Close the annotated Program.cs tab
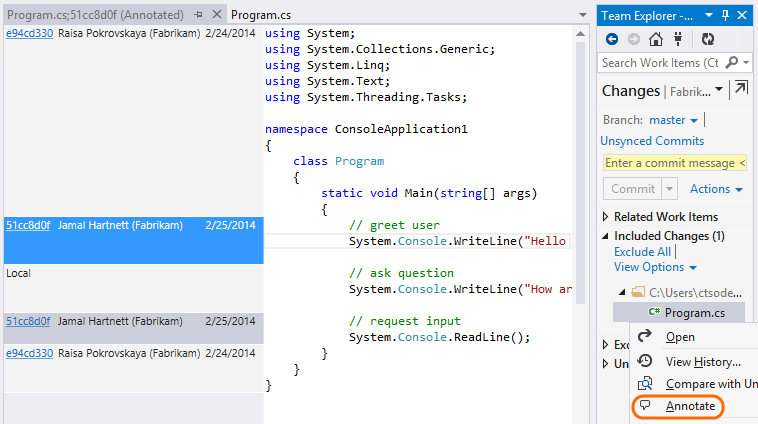Screen dimensions: 758x424 coord(217,15)
